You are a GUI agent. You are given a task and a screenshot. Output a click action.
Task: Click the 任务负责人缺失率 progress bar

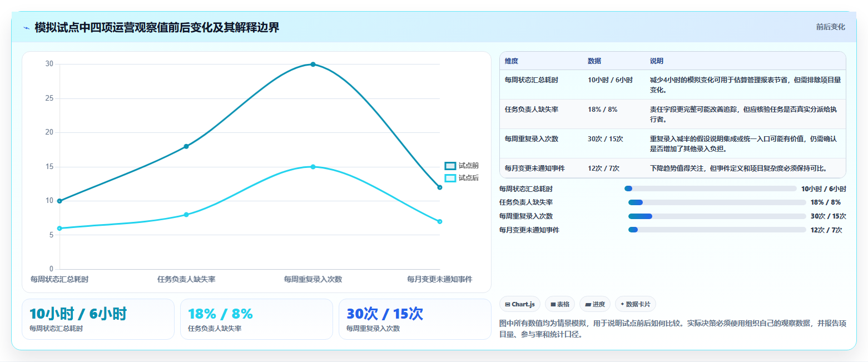(717, 202)
